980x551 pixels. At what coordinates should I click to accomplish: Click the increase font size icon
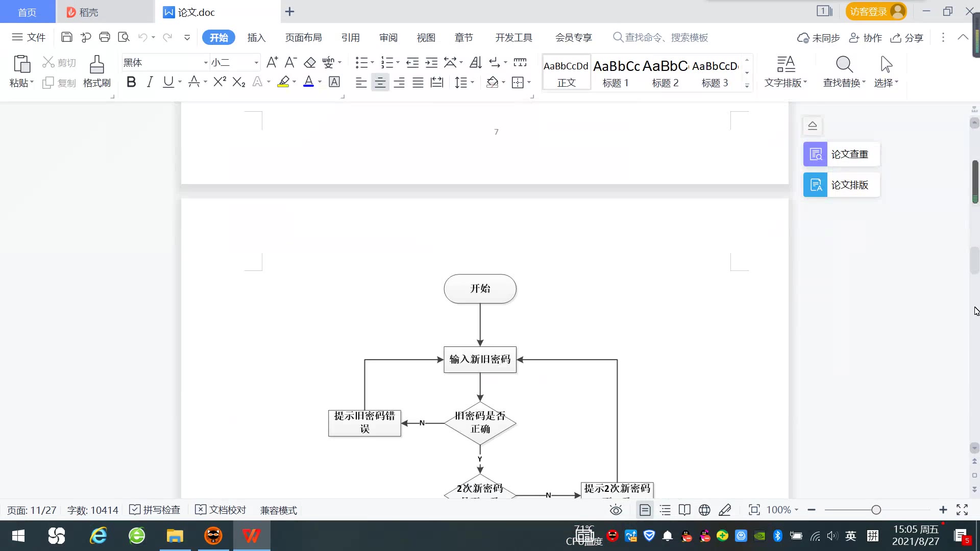[272, 62]
